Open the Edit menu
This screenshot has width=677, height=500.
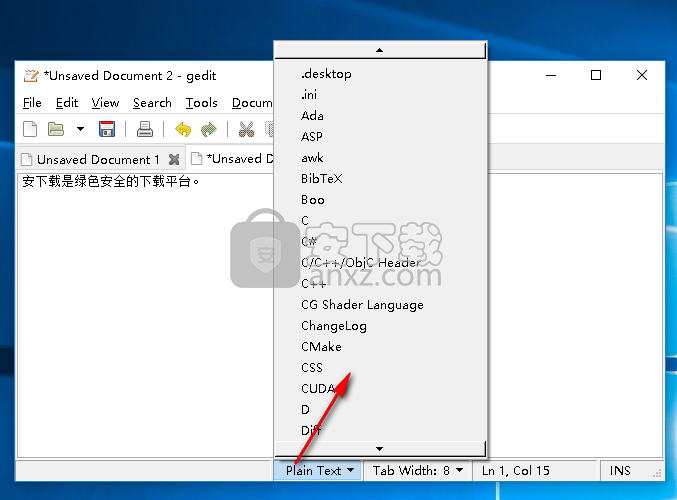pyautogui.click(x=67, y=103)
